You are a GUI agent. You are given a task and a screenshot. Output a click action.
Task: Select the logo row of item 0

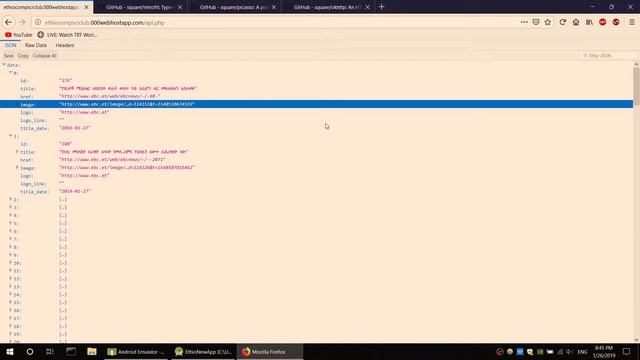[x=316, y=112]
